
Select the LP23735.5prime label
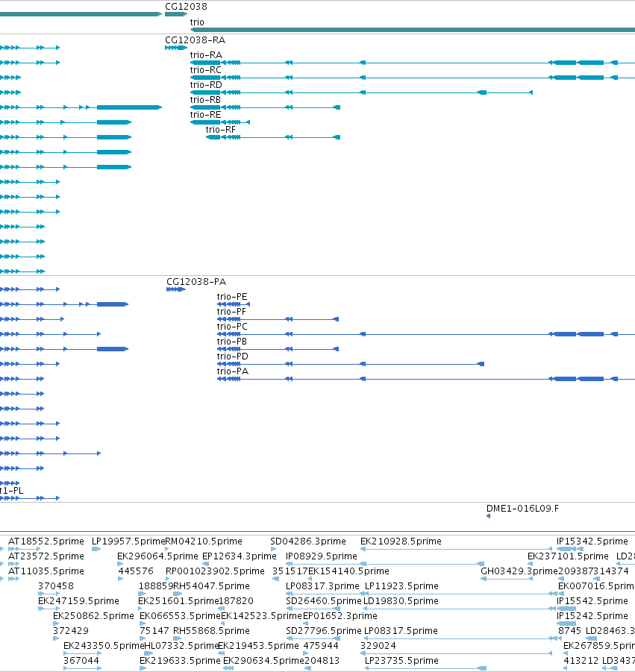[401, 660]
